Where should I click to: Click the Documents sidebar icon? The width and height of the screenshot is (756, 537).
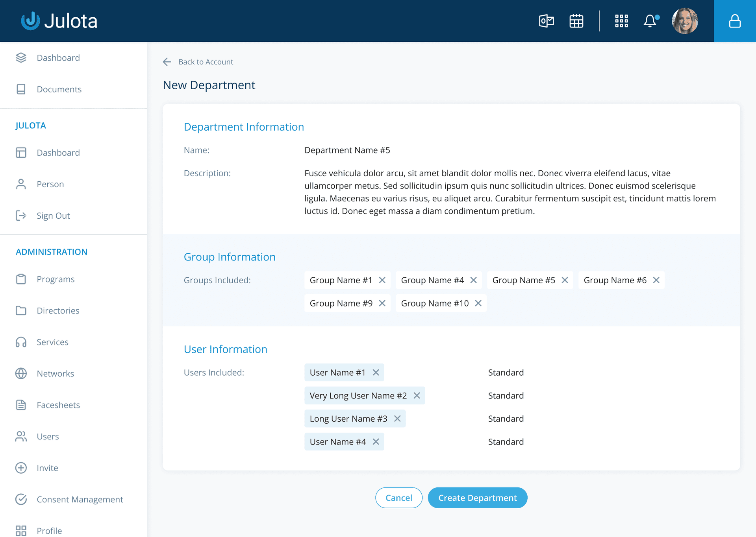tap(22, 89)
